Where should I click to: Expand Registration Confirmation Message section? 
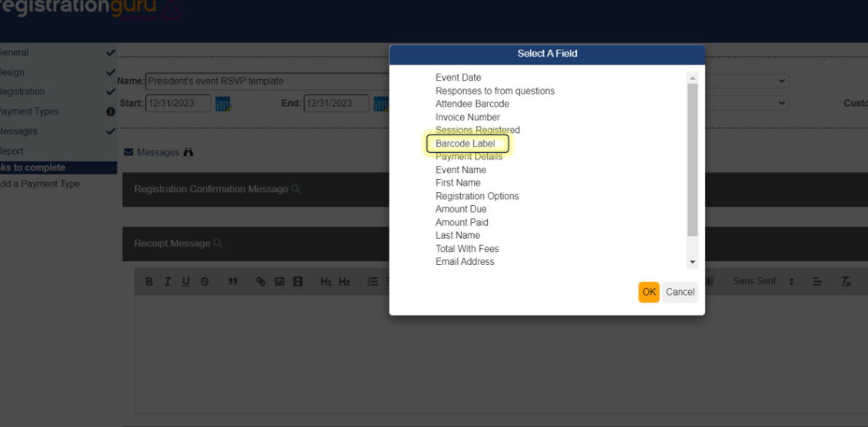coord(210,189)
